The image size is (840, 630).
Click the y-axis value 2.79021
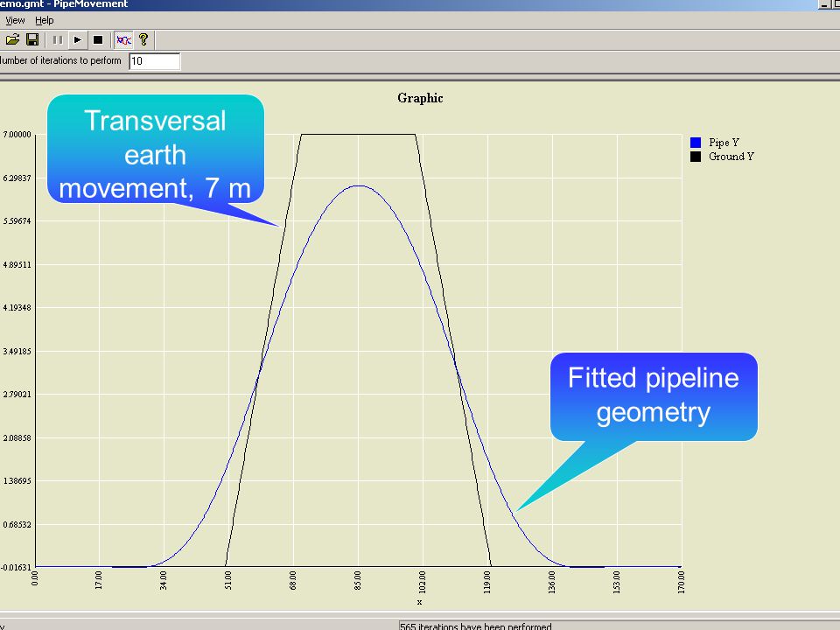17,395
